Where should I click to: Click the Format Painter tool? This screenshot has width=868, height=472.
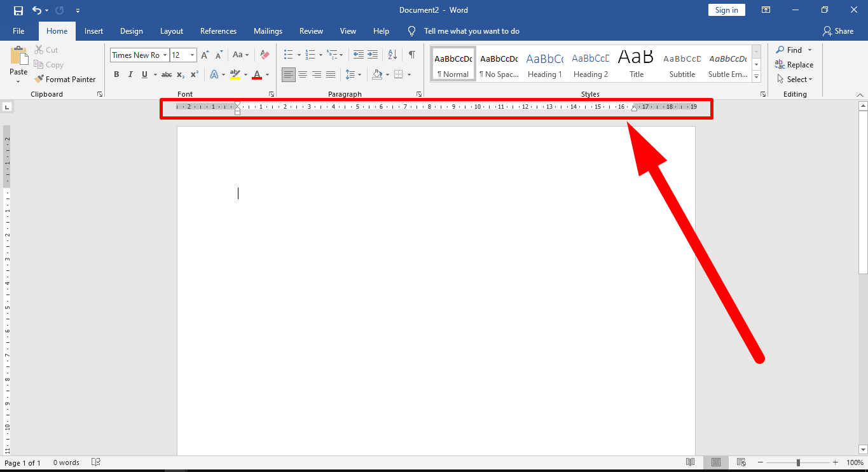coord(65,79)
